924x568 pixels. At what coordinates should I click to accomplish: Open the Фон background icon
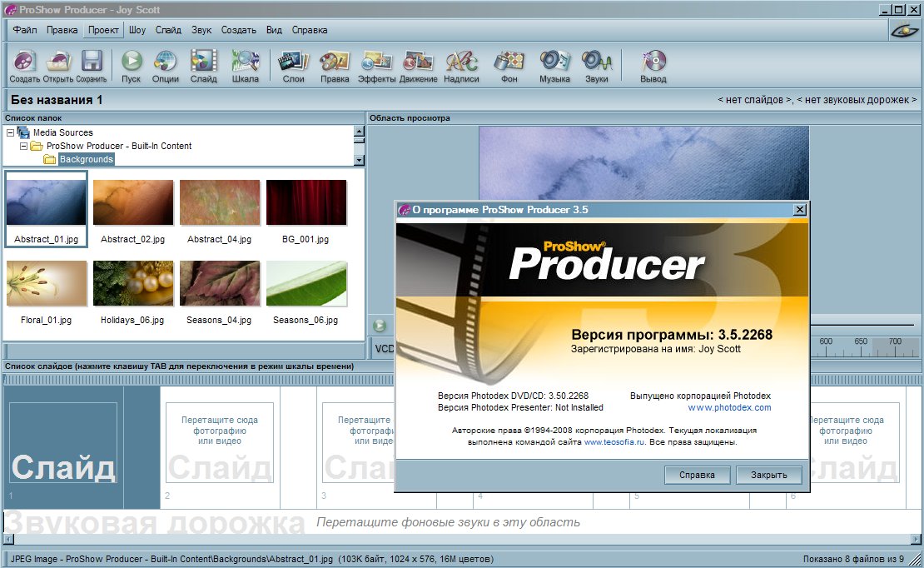click(509, 67)
